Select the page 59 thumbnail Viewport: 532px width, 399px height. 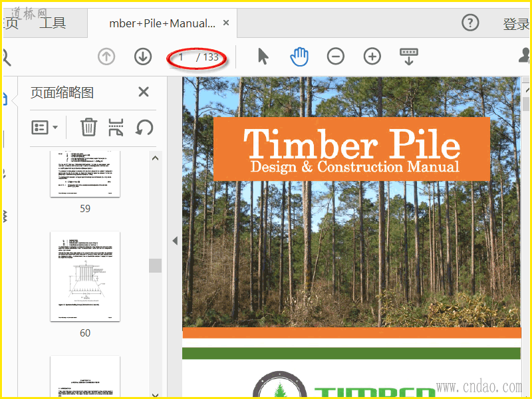[x=85, y=174]
